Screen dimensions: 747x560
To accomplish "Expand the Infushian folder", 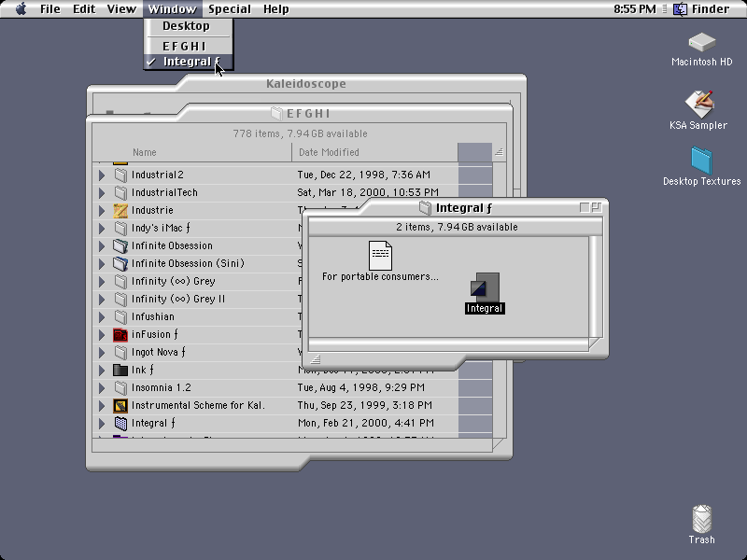I will 102,317.
